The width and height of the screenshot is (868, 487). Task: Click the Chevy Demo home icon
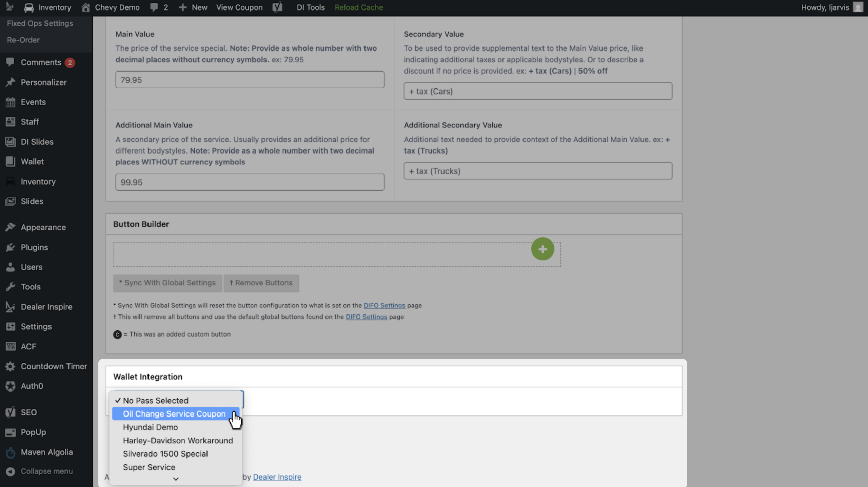(x=86, y=7)
